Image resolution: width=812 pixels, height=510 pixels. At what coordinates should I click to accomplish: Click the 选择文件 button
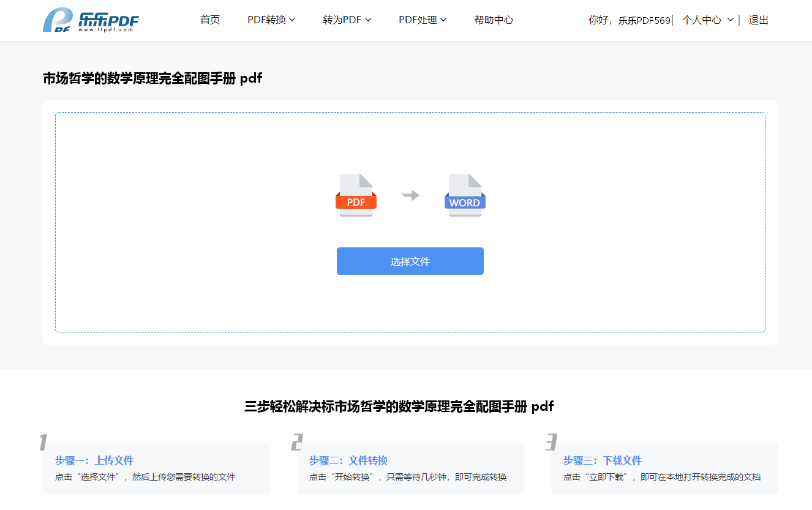[x=410, y=261]
